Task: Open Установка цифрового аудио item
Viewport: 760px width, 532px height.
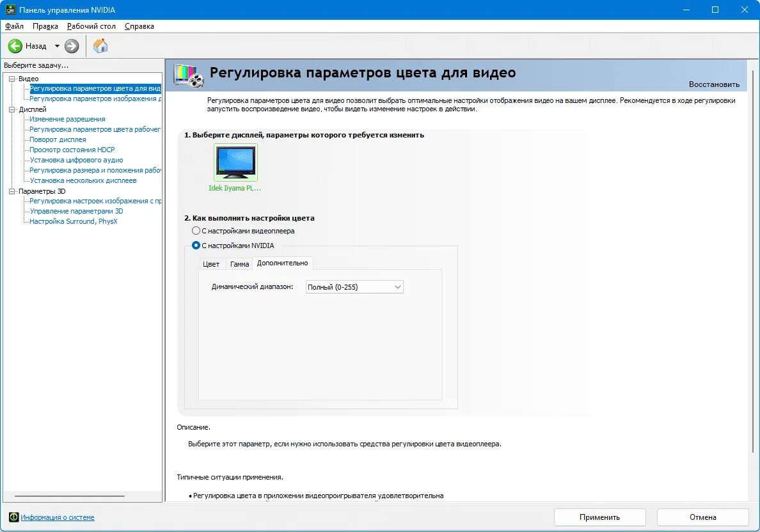Action: tap(77, 160)
